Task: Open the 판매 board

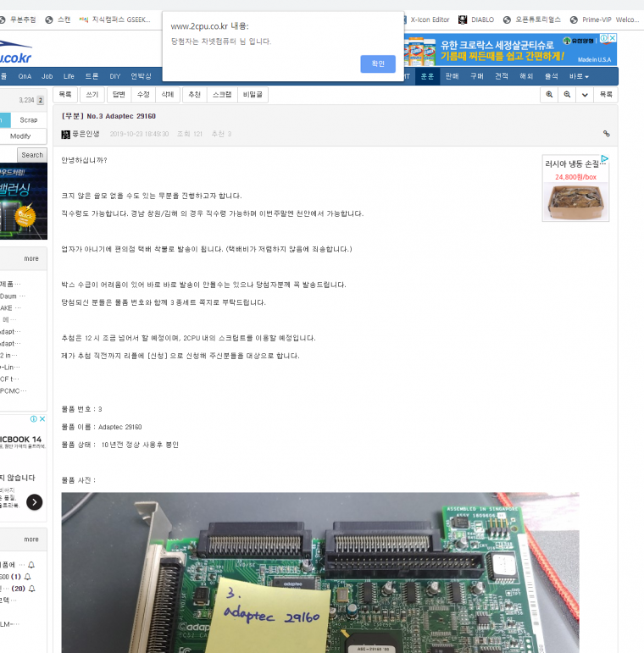Action: point(452,76)
